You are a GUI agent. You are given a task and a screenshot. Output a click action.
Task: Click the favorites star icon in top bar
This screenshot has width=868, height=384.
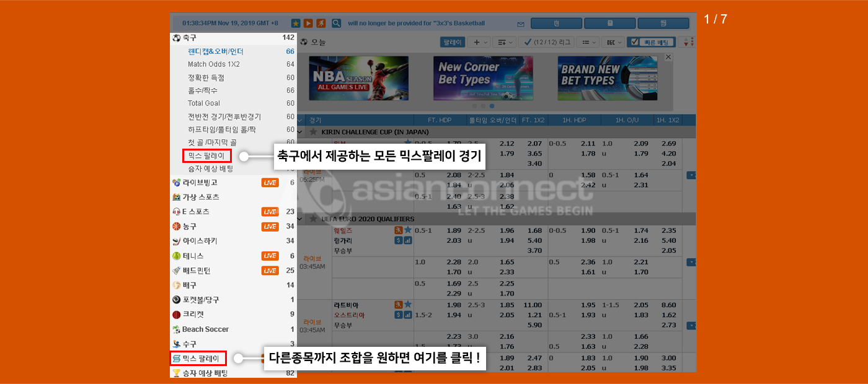pyautogui.click(x=296, y=24)
